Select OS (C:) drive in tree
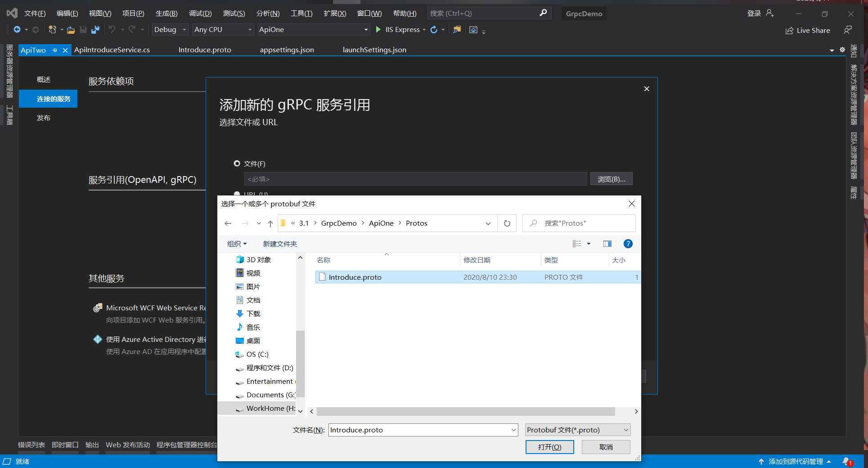Image resolution: width=868 pixels, height=468 pixels. (252, 354)
